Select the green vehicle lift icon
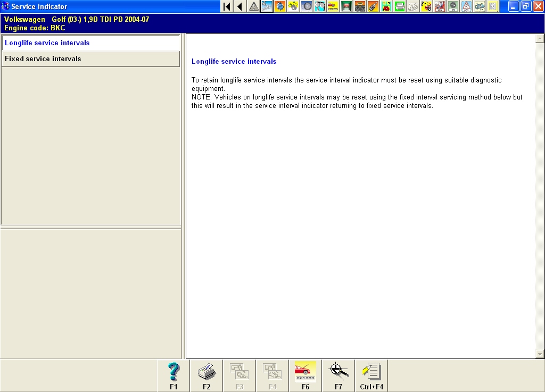Image resolution: width=545 pixels, height=392 pixels. (346, 6)
